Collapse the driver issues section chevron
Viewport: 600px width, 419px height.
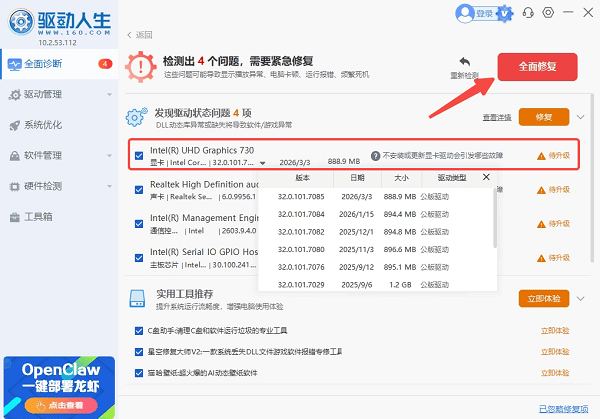point(580,117)
